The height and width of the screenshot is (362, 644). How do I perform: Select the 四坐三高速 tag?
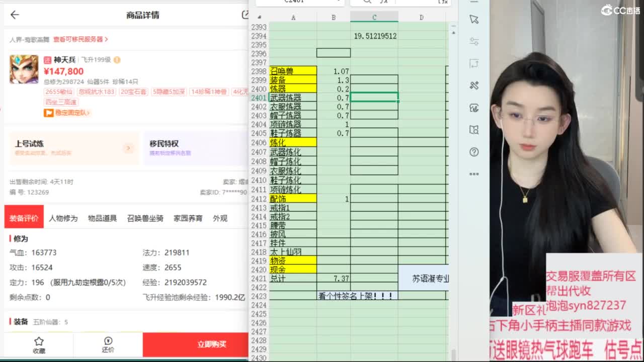61,102
